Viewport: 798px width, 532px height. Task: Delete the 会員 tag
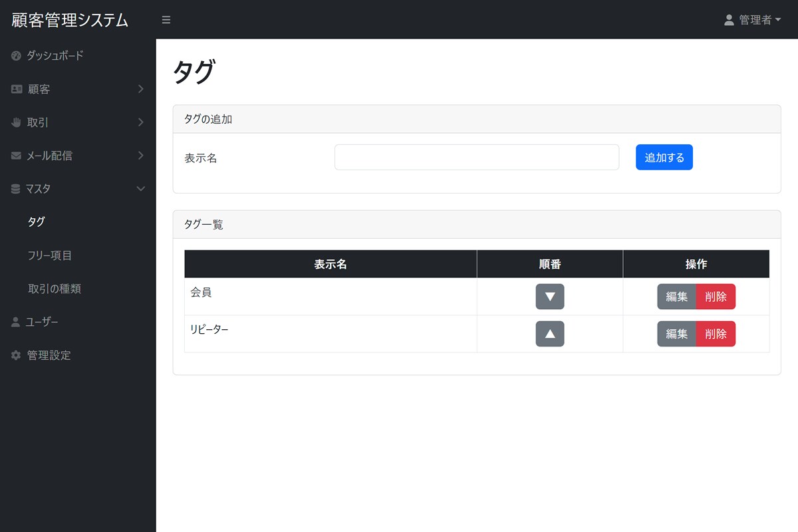[x=716, y=297]
